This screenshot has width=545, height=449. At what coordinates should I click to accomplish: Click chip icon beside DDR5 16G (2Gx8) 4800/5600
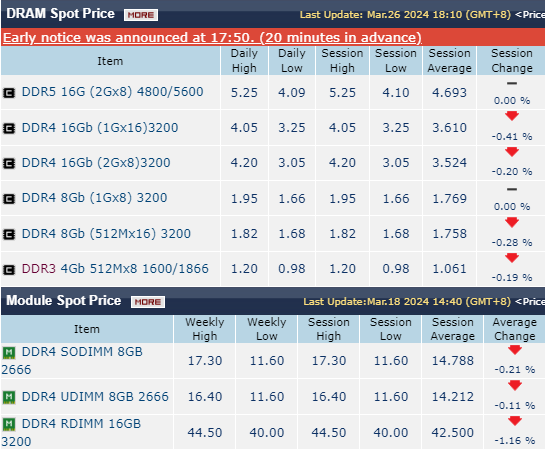pos(9,93)
